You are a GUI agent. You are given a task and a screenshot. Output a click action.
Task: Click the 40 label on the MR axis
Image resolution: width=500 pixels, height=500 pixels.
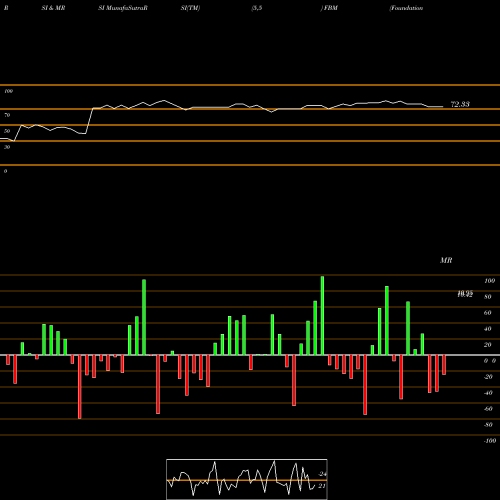coord(488,329)
